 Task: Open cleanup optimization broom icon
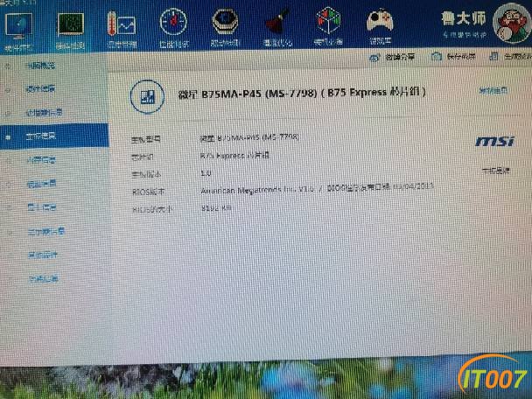(x=277, y=22)
